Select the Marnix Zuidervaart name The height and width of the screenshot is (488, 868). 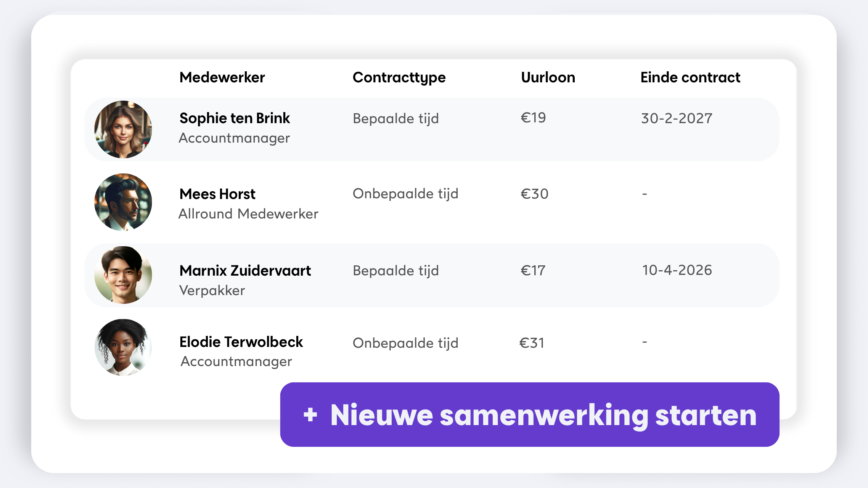pos(245,271)
